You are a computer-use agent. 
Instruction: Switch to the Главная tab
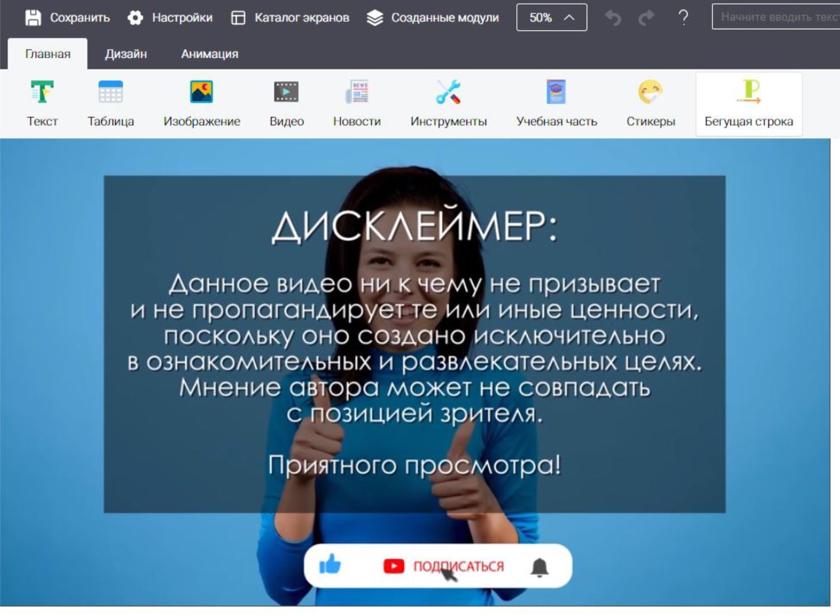48,54
